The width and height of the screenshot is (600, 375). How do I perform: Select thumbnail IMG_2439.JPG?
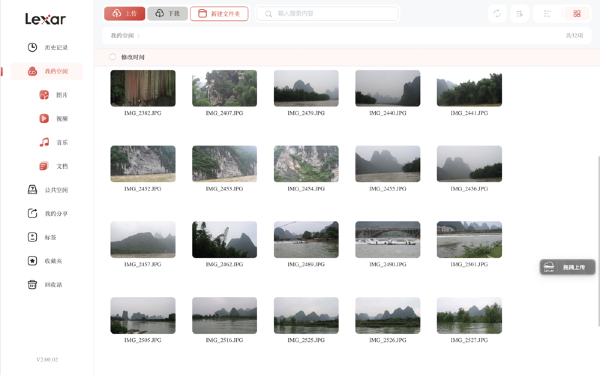(306, 88)
